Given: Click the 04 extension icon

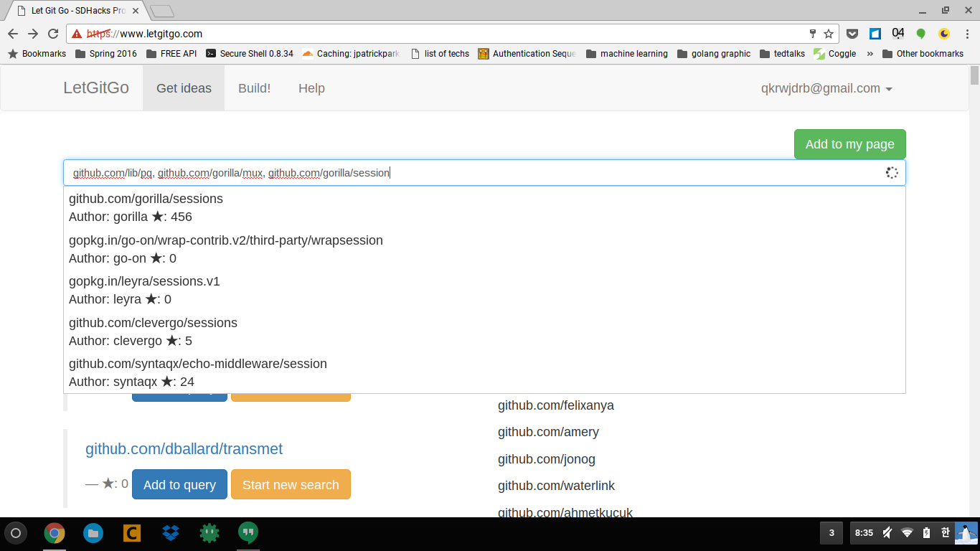Looking at the screenshot, I should coord(898,34).
